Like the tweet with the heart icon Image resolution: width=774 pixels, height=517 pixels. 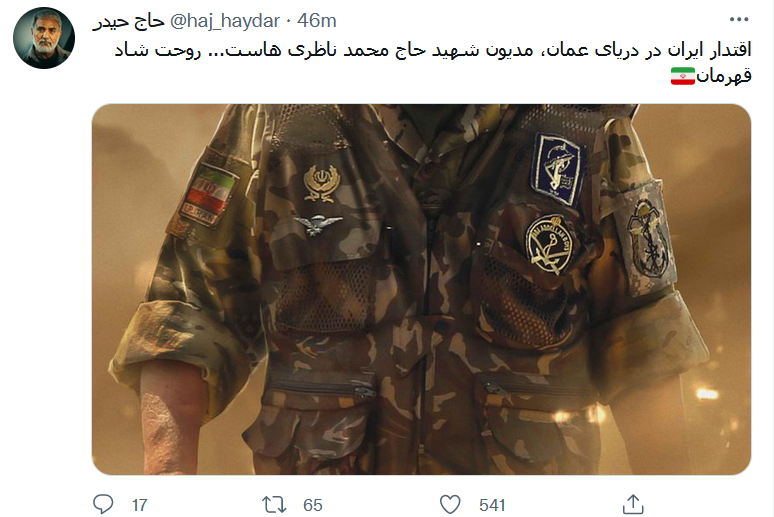click(x=450, y=505)
